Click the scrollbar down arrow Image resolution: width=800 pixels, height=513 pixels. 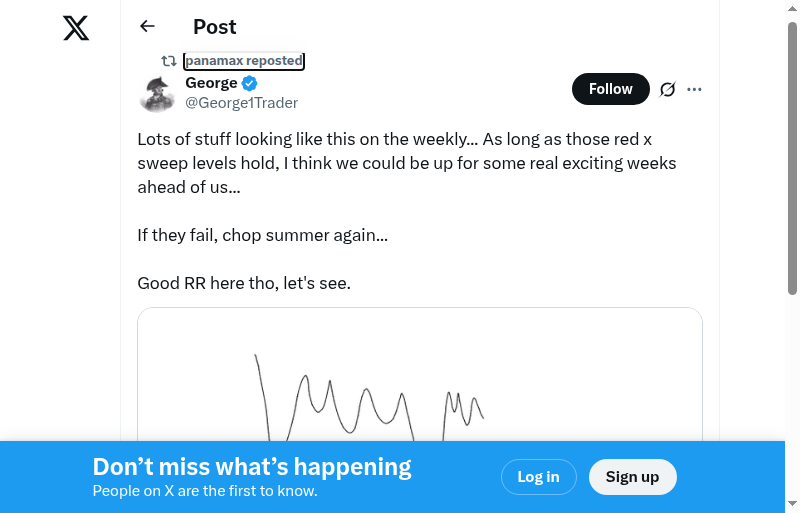792,504
